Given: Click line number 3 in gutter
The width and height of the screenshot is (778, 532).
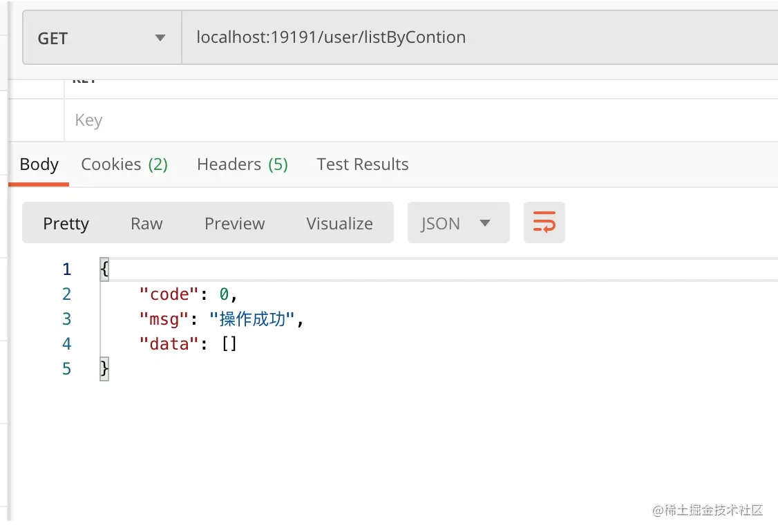Looking at the screenshot, I should (66, 319).
